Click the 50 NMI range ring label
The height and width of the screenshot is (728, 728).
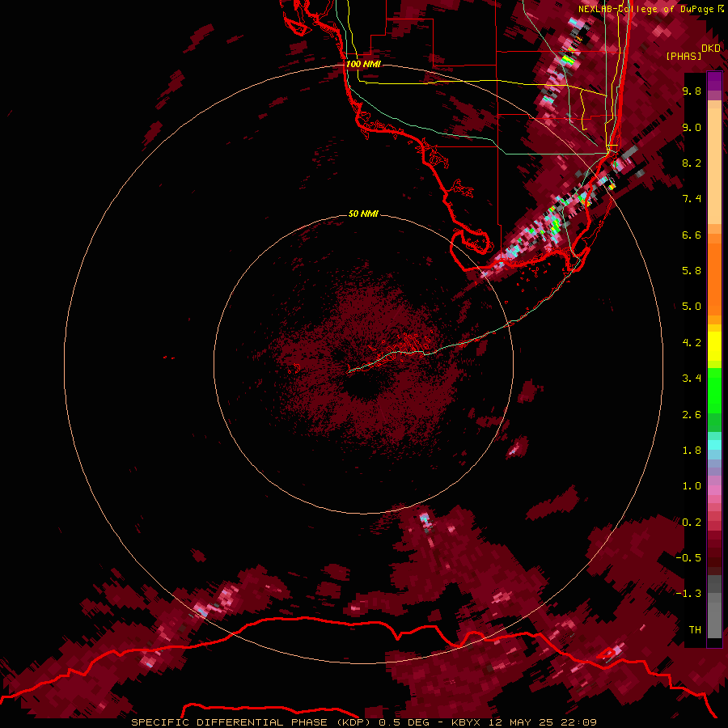(x=363, y=214)
